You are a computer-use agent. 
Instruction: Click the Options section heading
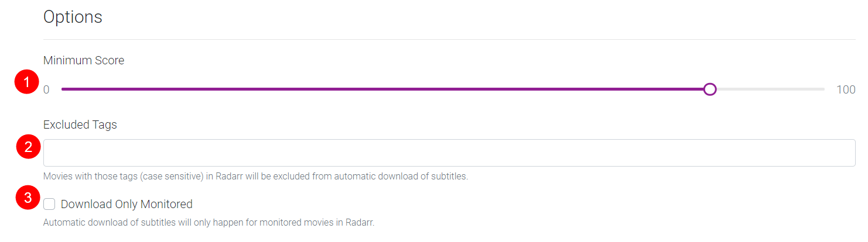pos(73,17)
